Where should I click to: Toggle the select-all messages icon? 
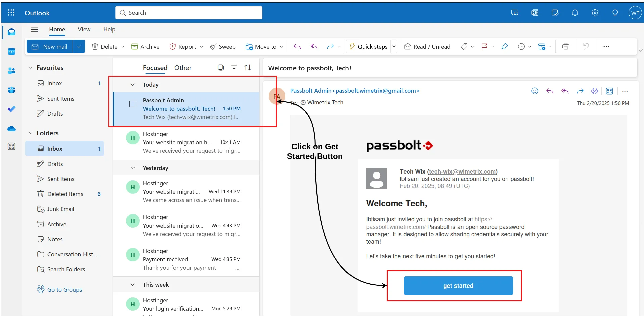220,68
